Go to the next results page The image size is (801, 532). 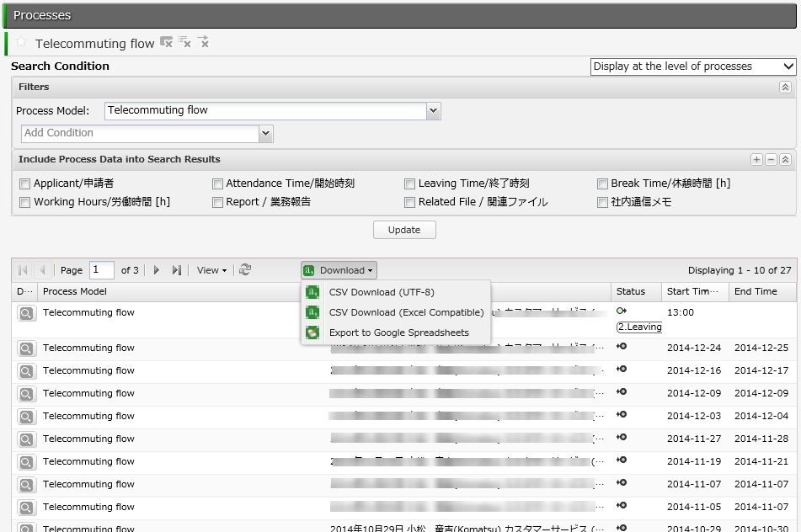(x=157, y=270)
